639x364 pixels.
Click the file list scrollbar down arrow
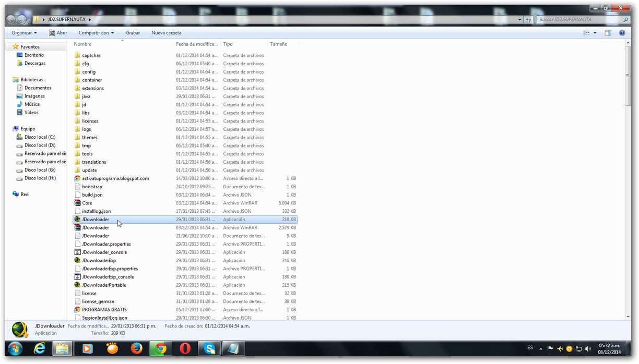click(628, 316)
